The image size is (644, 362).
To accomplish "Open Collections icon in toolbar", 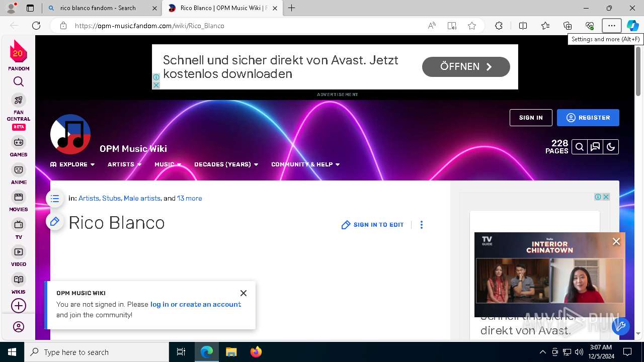I will (568, 26).
